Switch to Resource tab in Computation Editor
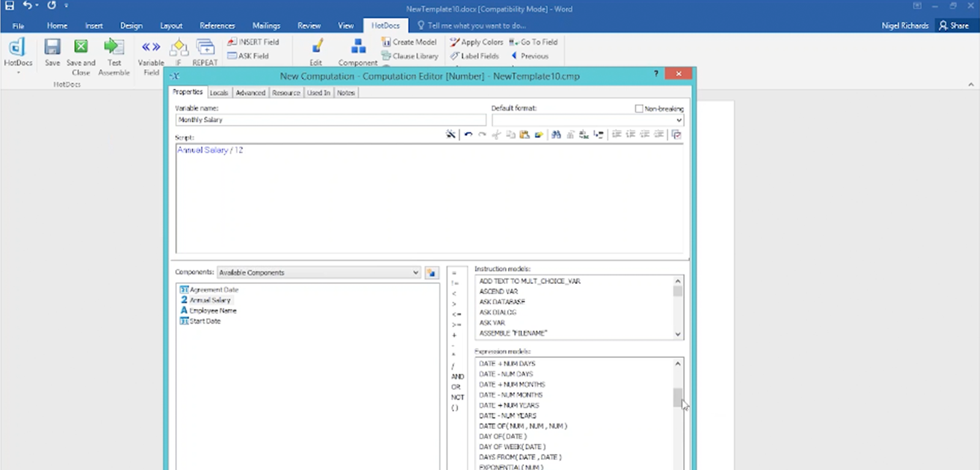Viewport: 980px width, 470px height. click(286, 93)
